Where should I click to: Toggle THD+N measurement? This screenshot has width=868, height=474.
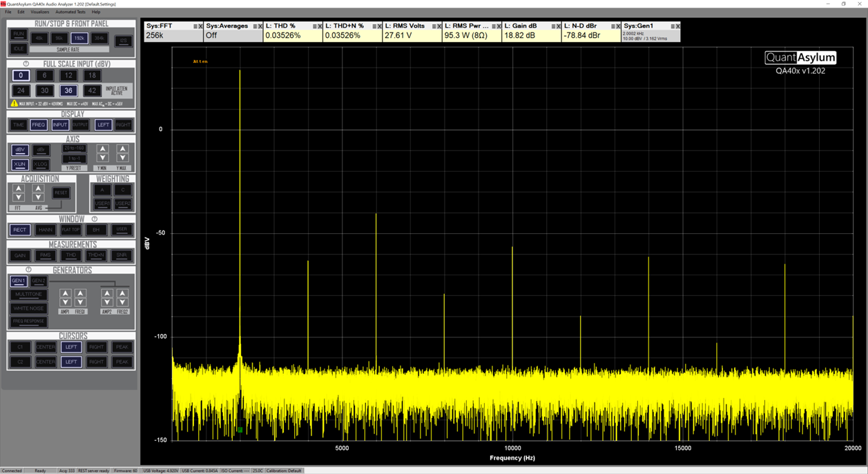[x=96, y=255]
